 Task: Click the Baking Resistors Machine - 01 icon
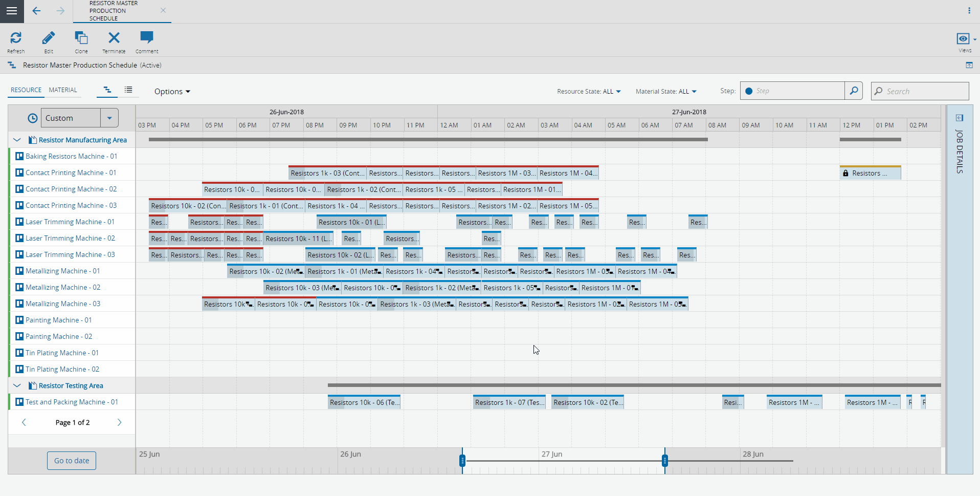(19, 156)
